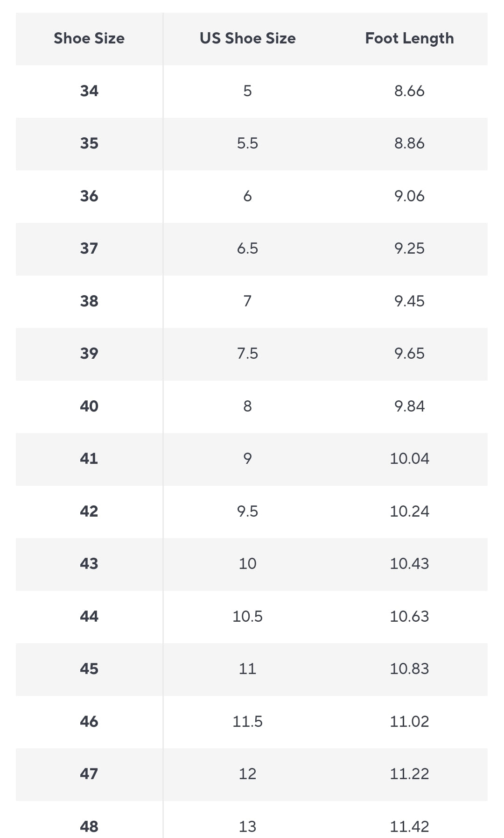Viewport: 504px width, 838px height.
Task: Select shoe size 34 row label
Action: tap(89, 91)
